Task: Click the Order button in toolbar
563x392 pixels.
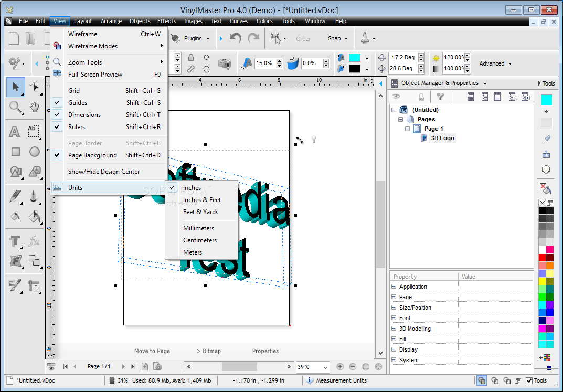Action: [303, 39]
